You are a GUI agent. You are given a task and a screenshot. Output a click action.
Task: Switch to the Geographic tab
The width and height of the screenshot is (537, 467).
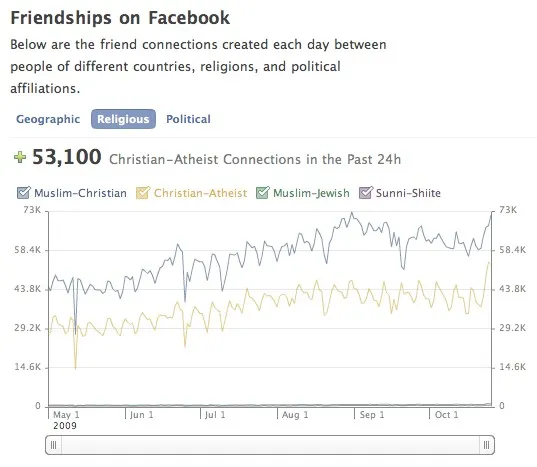click(48, 119)
